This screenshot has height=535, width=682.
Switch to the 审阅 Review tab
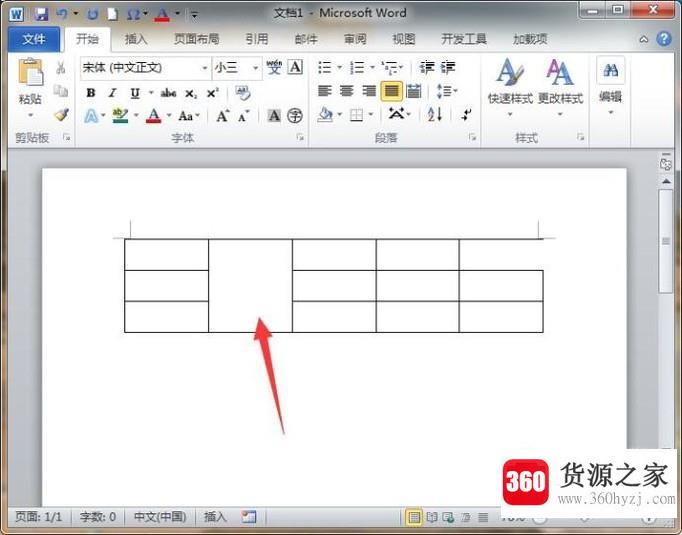pos(355,39)
